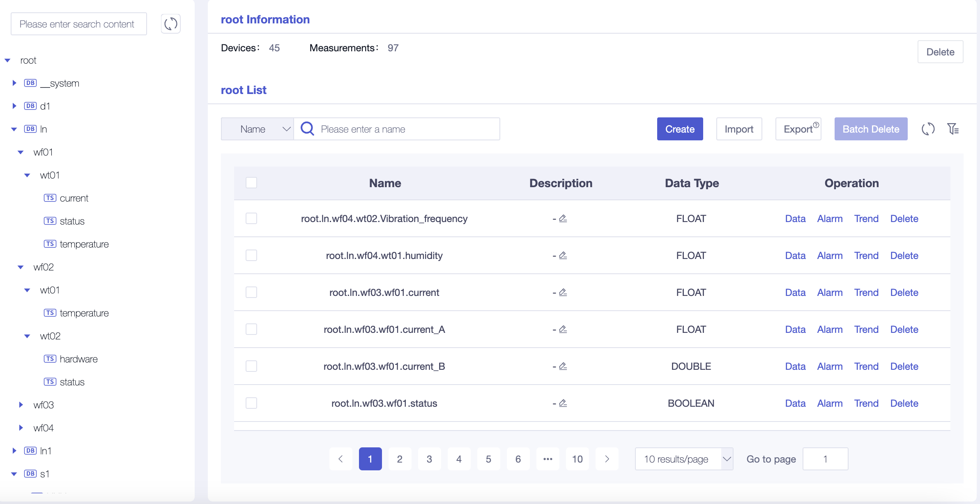Image resolution: width=980 pixels, height=504 pixels.
Task: Open Alarm for wf04.wt01.humidity row
Action: (830, 255)
